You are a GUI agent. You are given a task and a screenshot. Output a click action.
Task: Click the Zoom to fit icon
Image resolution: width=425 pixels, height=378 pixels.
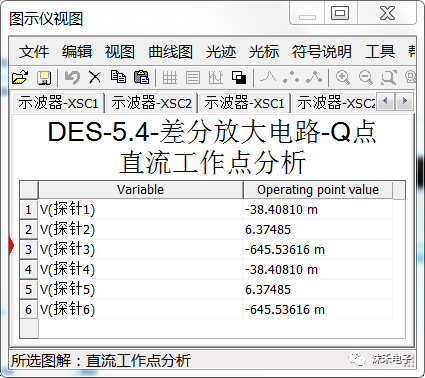pos(389,78)
